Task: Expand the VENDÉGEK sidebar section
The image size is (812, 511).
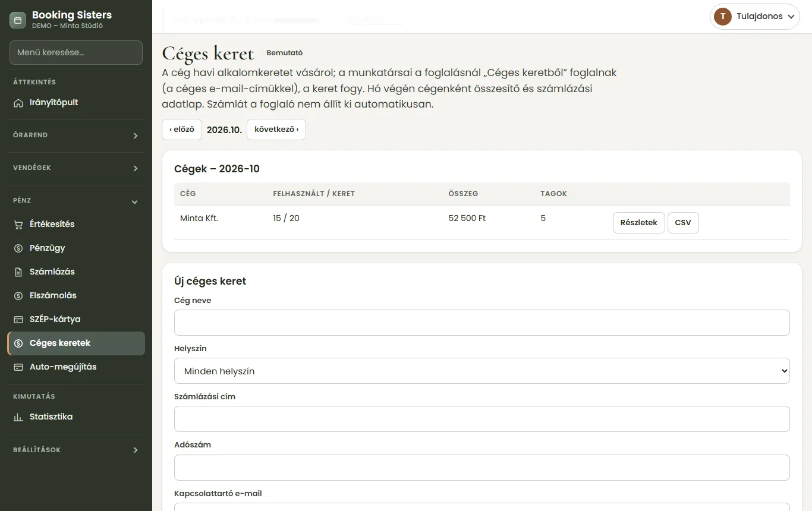Action: 76,168
